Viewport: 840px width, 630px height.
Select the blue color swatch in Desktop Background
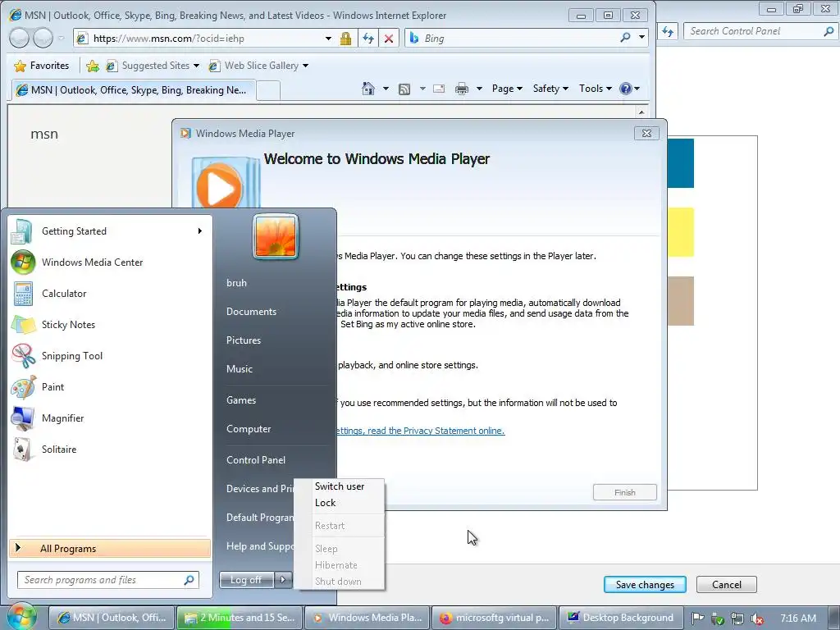pos(681,163)
